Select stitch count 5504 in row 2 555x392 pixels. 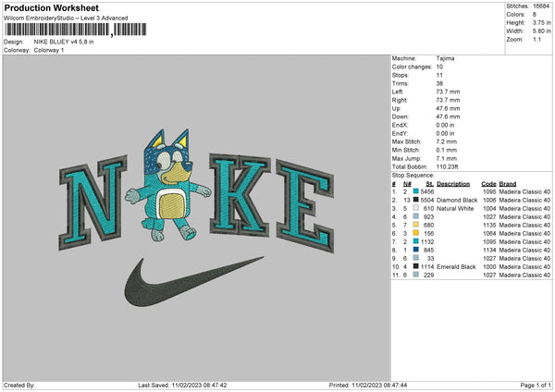[x=427, y=201]
